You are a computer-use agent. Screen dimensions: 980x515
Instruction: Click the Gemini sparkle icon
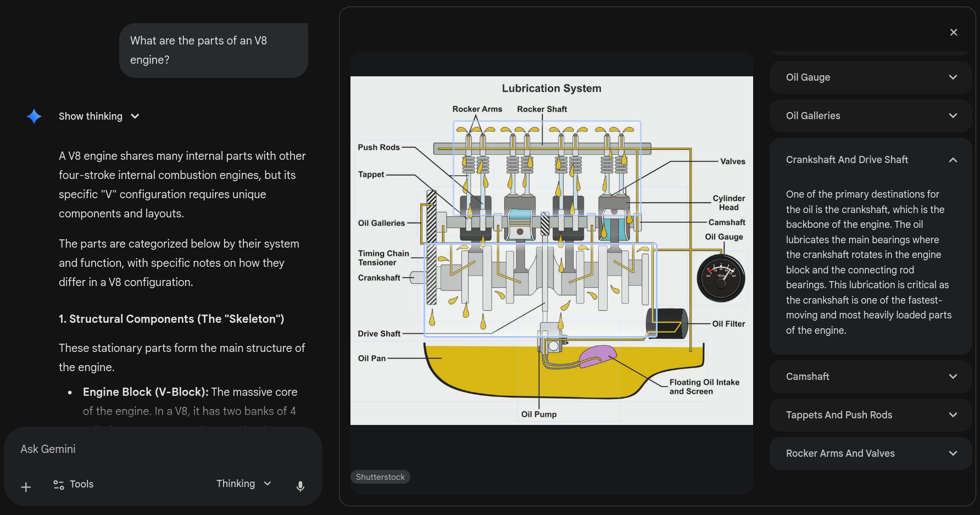pyautogui.click(x=34, y=116)
